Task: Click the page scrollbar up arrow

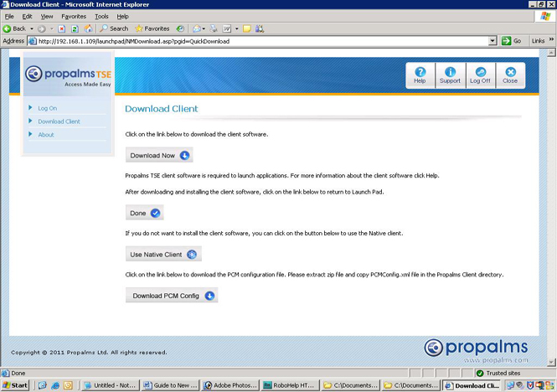Action: [551, 53]
